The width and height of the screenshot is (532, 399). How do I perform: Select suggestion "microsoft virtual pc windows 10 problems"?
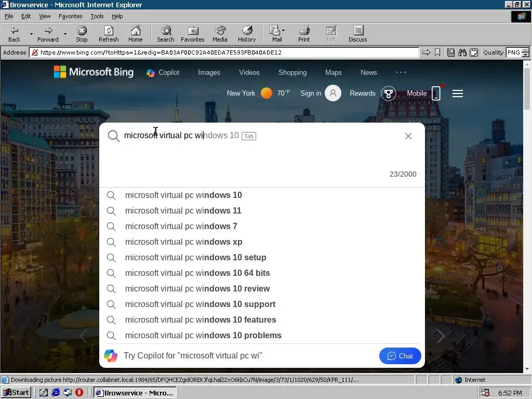262,336
